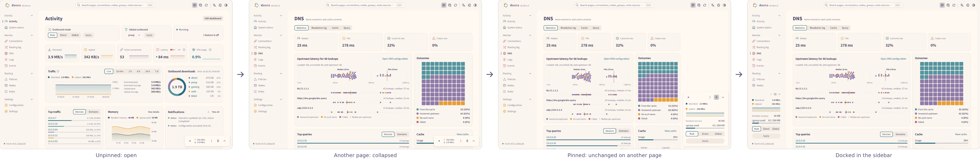Click View details in the 'Unpinned: open' Memory card
Image resolution: width=980 pixels, height=159 pixels.
(154, 112)
